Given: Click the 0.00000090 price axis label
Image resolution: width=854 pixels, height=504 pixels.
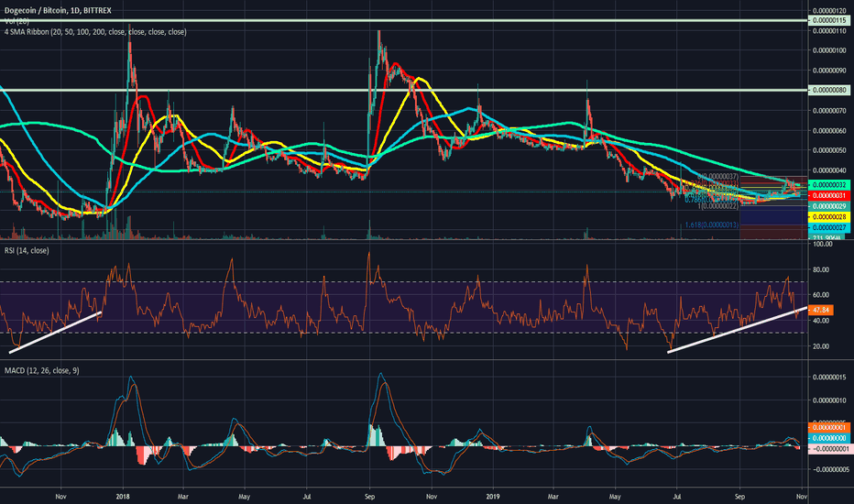Looking at the screenshot, I should pyautogui.click(x=829, y=71).
